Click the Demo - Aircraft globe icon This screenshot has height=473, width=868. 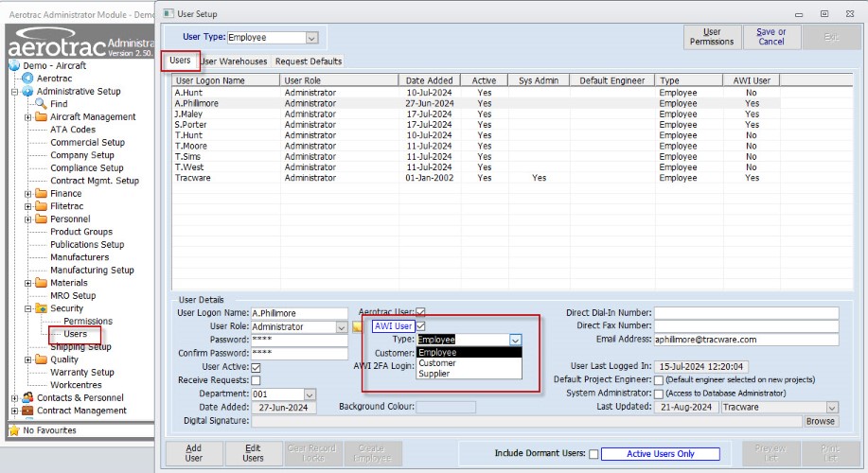pos(14,66)
